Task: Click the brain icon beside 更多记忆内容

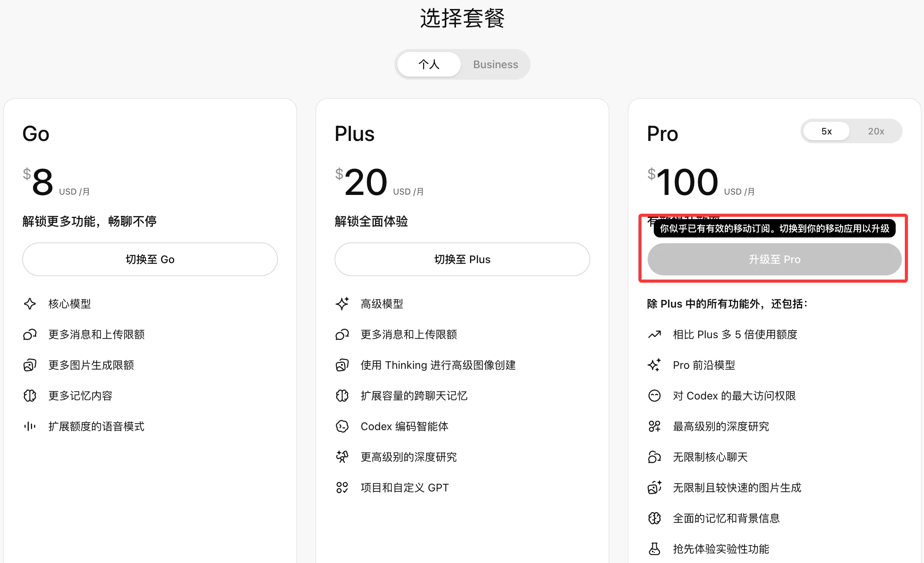Action: point(30,396)
